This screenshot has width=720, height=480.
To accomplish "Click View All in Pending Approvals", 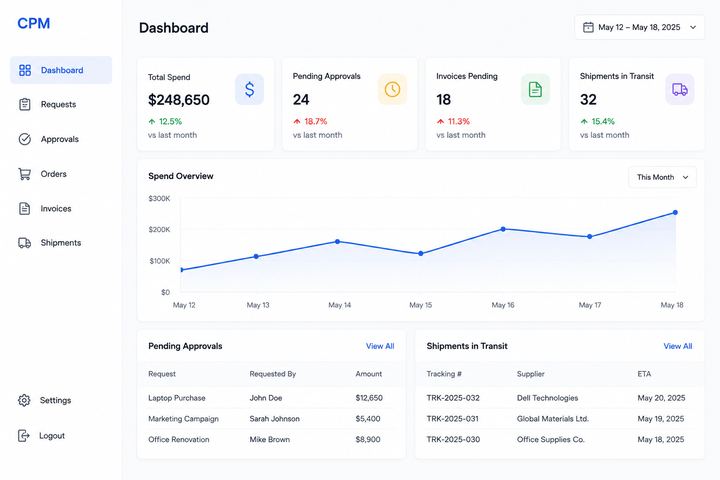I will tap(380, 346).
